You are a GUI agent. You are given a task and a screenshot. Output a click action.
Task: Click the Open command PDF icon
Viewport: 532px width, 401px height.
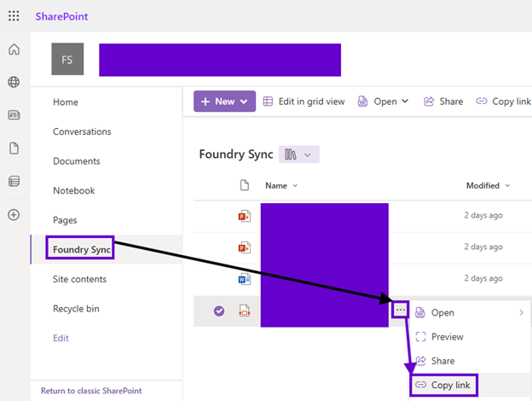(x=362, y=102)
